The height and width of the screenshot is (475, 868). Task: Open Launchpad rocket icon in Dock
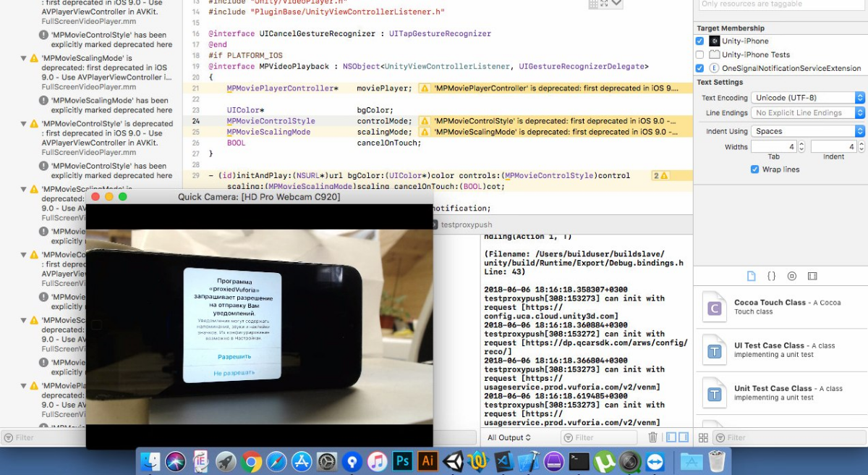coord(226,461)
